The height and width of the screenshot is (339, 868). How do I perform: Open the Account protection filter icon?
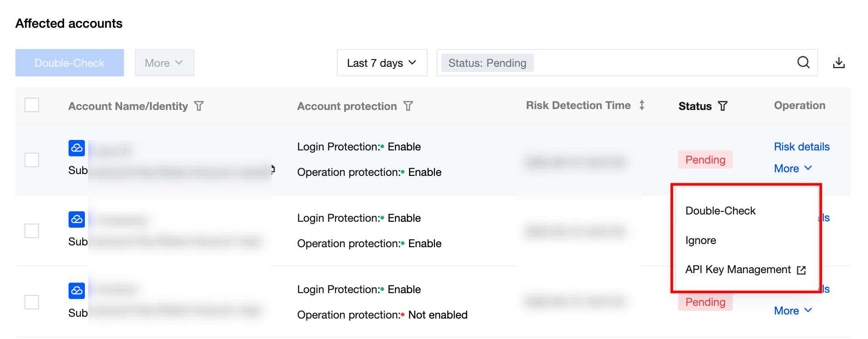tap(408, 106)
